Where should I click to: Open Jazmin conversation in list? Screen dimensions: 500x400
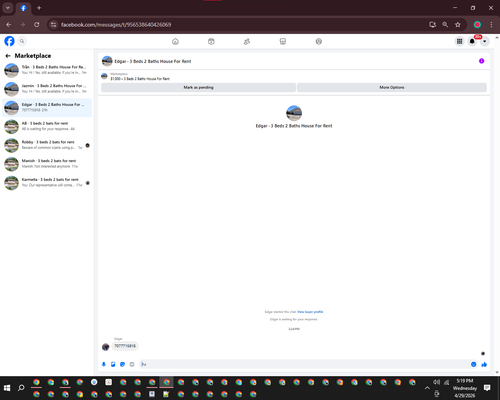click(x=47, y=89)
